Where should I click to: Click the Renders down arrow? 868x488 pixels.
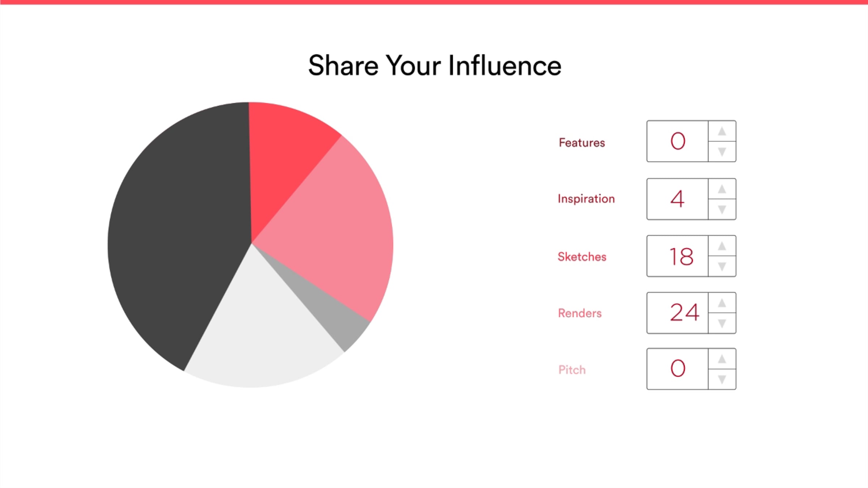click(x=722, y=323)
